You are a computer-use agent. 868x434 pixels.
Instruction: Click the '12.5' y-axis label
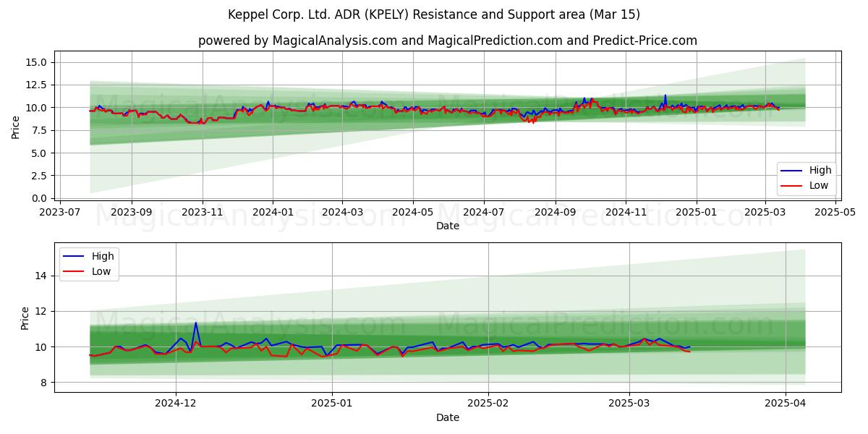click(x=38, y=85)
